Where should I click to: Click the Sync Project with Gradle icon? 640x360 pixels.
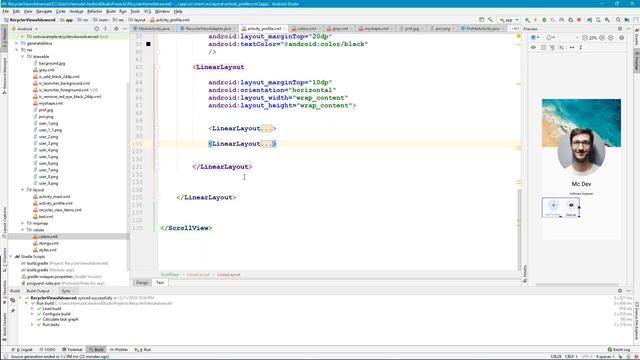[589, 20]
